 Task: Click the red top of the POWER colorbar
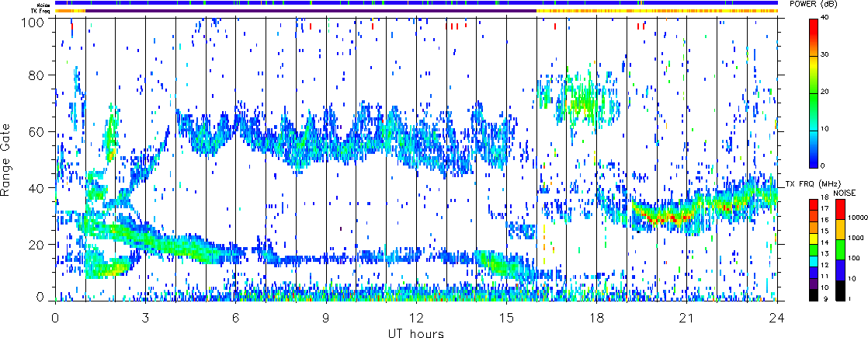(815, 28)
